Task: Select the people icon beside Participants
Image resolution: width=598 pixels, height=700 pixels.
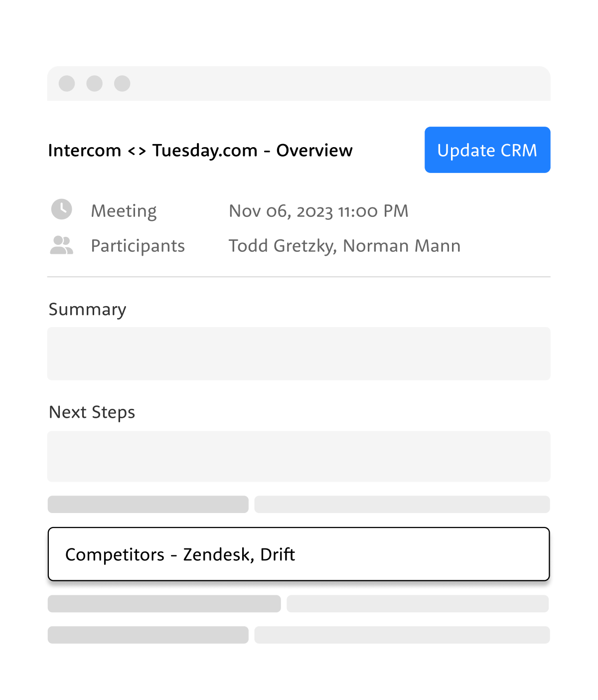Action: click(x=62, y=245)
